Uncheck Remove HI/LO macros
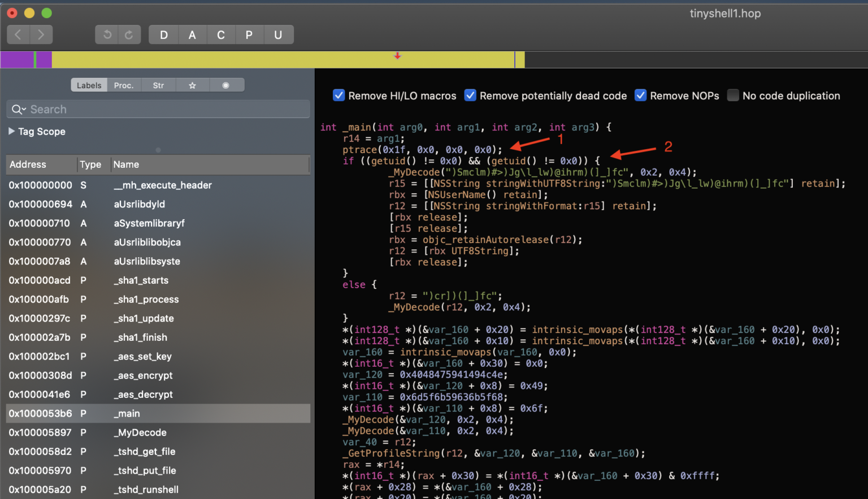Image resolution: width=868 pixels, height=499 pixels. pos(339,96)
